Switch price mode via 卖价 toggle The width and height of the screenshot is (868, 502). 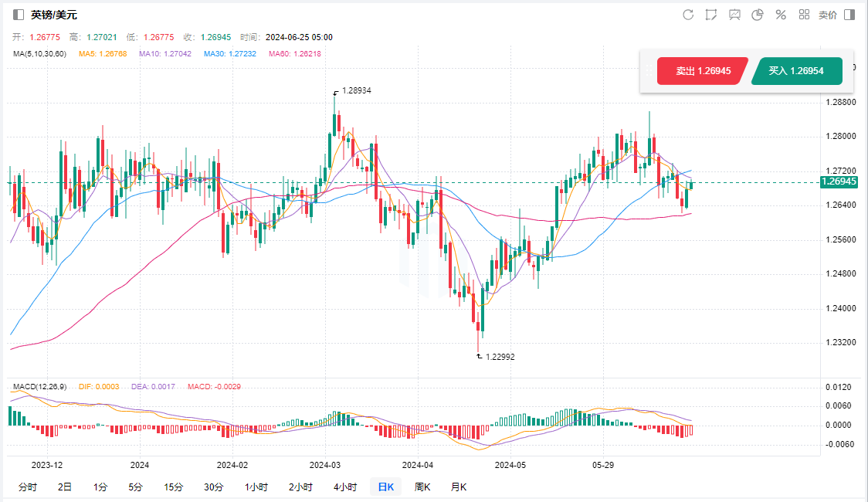[x=827, y=15]
